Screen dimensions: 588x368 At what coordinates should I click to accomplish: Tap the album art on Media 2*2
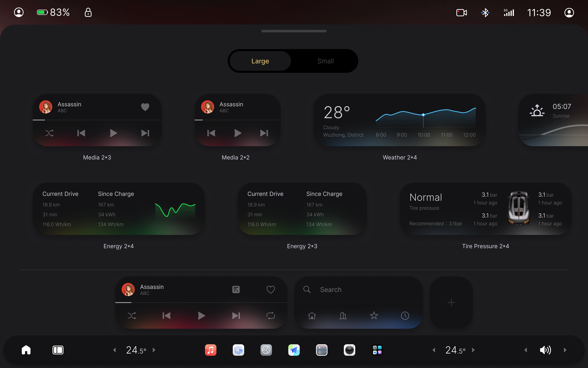(x=208, y=107)
